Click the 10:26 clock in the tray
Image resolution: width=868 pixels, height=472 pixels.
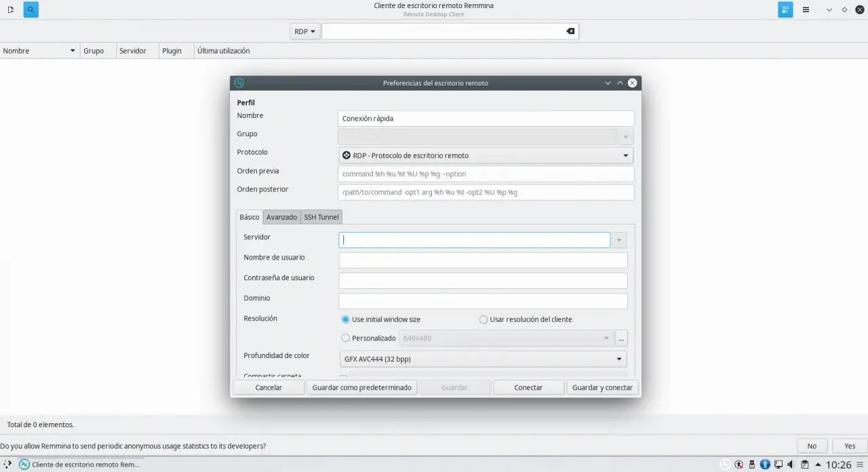click(x=839, y=465)
